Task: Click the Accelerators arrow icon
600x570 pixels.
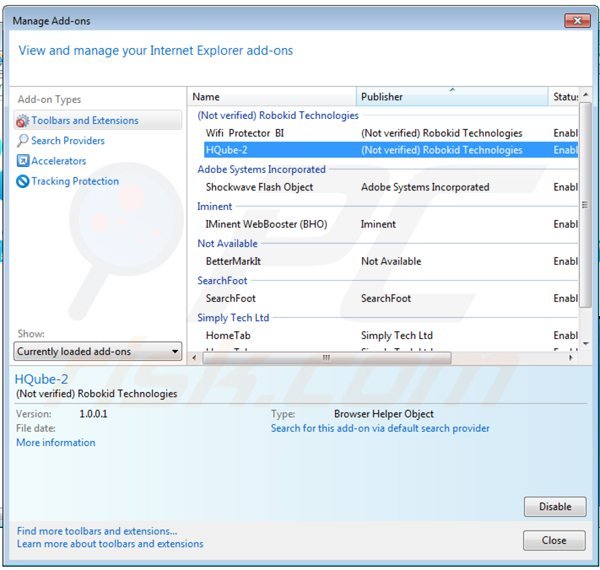Action: 23,161
